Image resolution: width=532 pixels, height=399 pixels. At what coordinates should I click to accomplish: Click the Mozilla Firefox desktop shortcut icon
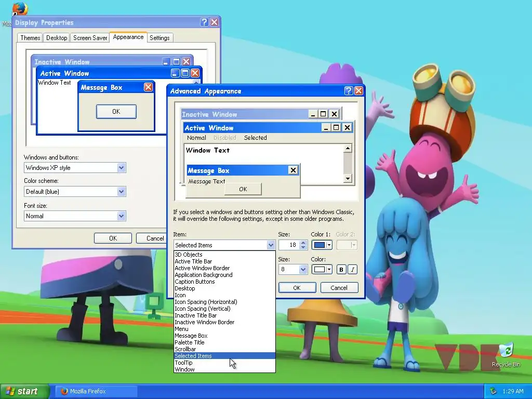[x=19, y=8]
